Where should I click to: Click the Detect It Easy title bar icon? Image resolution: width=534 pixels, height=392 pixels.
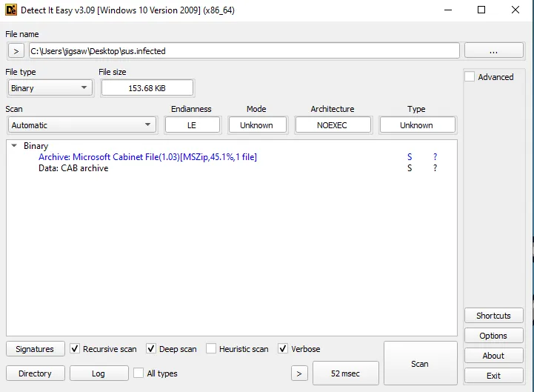[11, 10]
